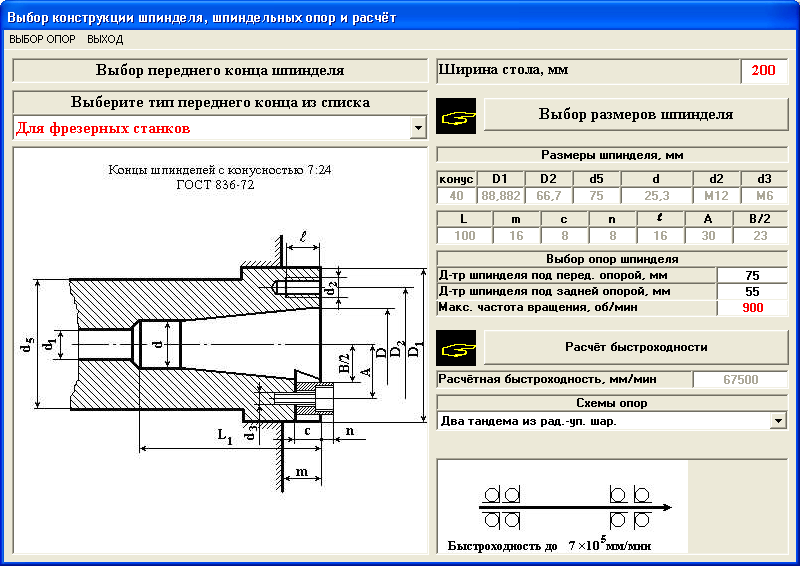This screenshot has width=800, height=566.
Task: Expand the Схемы опор dropdown arrow
Action: coord(778,421)
